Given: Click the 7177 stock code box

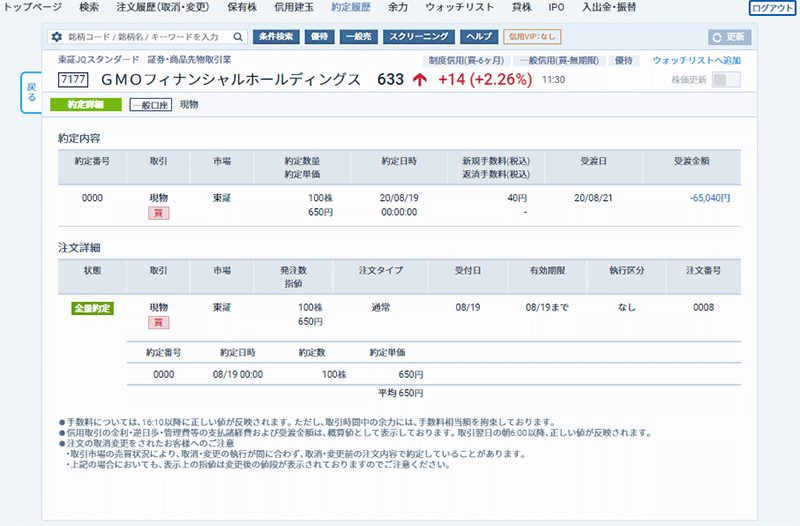Looking at the screenshot, I should (73, 80).
